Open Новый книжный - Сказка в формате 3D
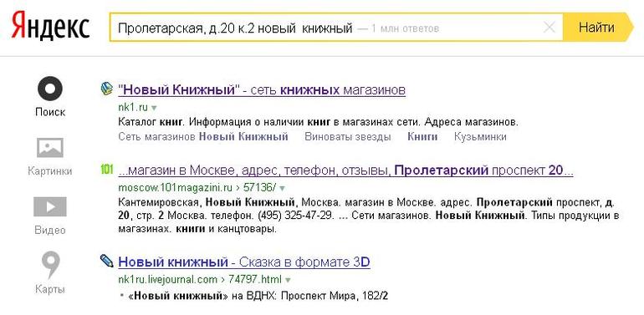This screenshot has width=644, height=315. pyautogui.click(x=244, y=262)
